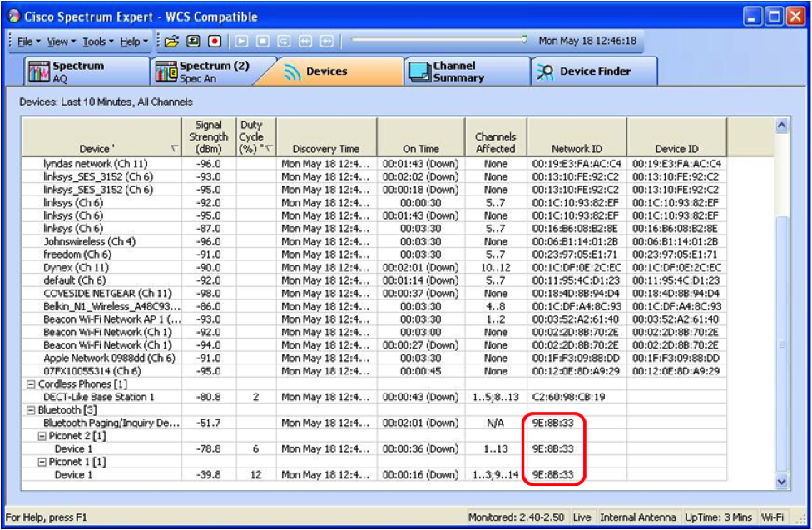Click the 'Mon May 18 12:46:18' timestamp in toolbar
Image resolution: width=812 pixels, height=530 pixels.
coord(587,41)
